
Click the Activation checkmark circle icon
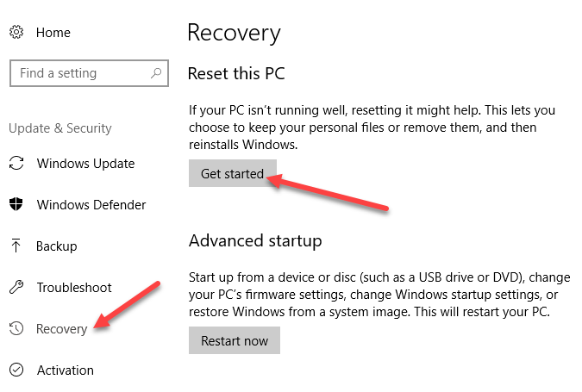click(16, 370)
